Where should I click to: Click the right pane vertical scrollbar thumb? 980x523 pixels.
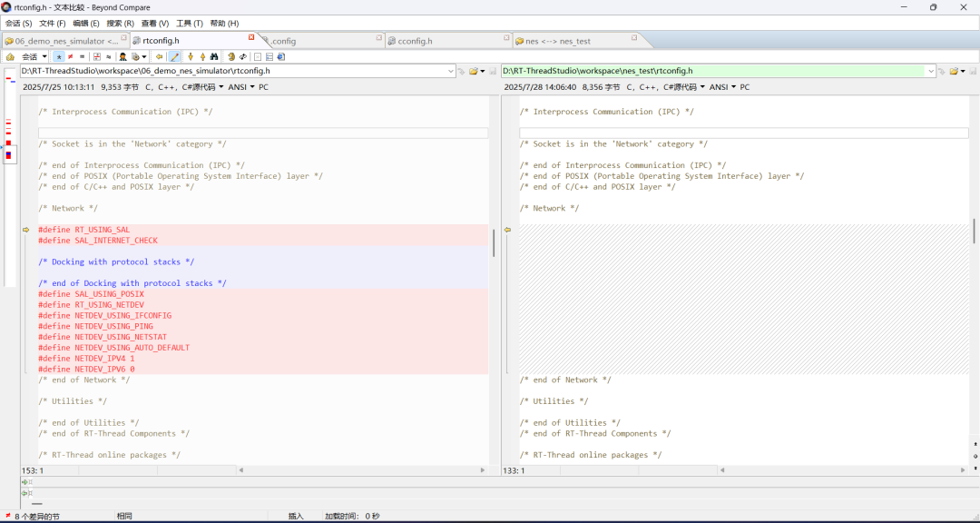pos(974,231)
